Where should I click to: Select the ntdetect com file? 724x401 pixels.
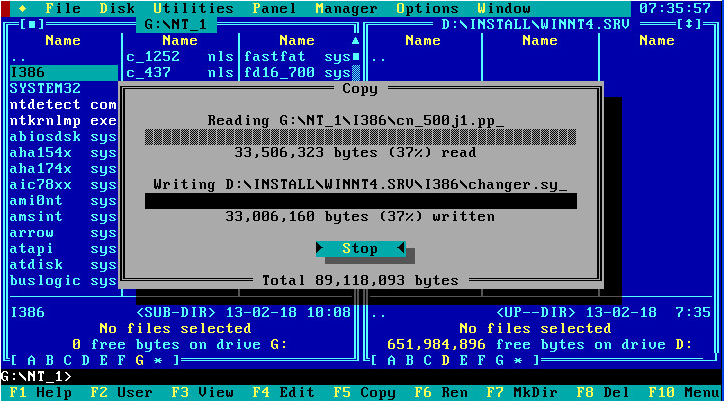[63, 104]
